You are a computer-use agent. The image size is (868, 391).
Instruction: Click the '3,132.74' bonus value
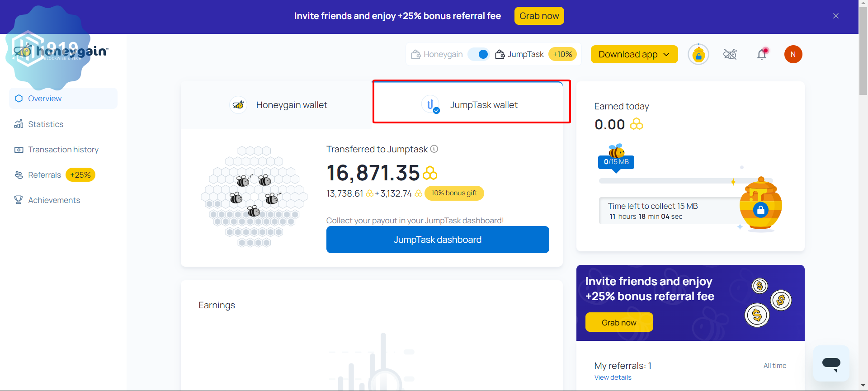click(x=396, y=193)
